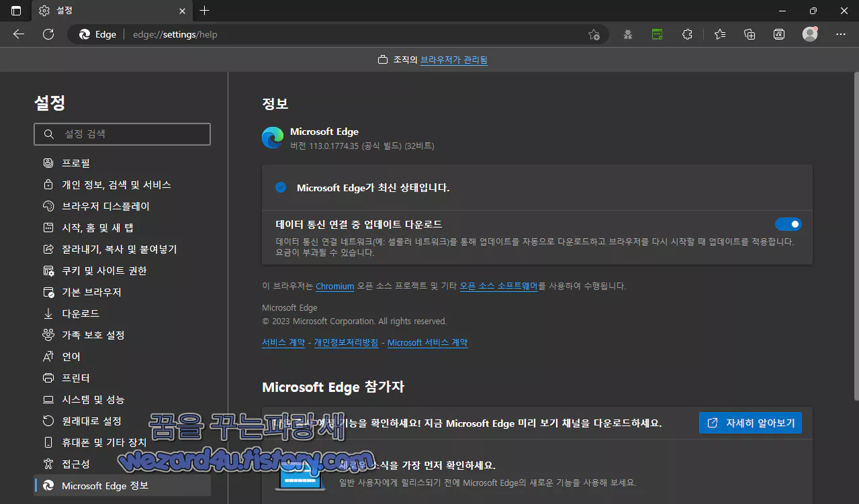Screen dimensions: 859x504
Task: Click the browser icon beside 기본 브라우저
Action: [x=48, y=292]
